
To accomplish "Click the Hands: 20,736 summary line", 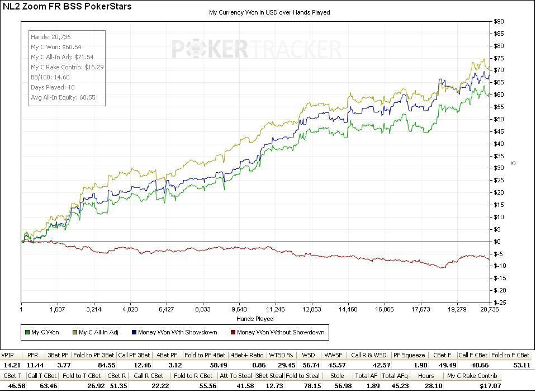I will pos(51,37).
